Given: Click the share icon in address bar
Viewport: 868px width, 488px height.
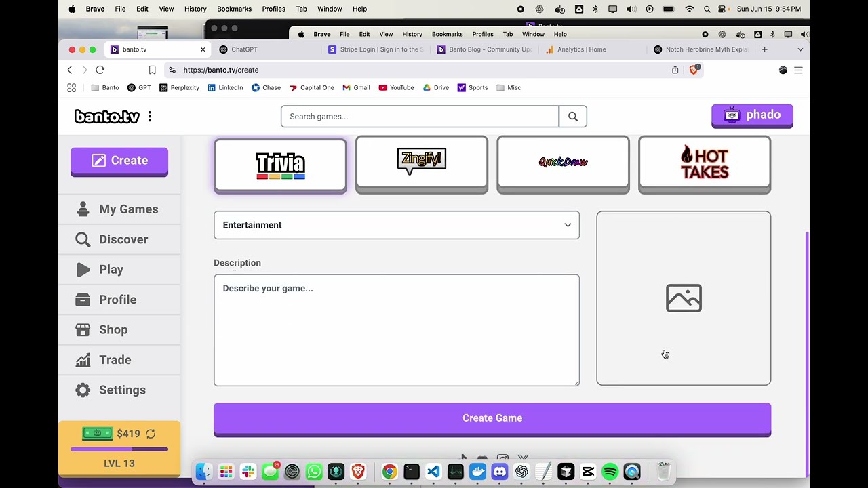Looking at the screenshot, I should click(x=675, y=70).
